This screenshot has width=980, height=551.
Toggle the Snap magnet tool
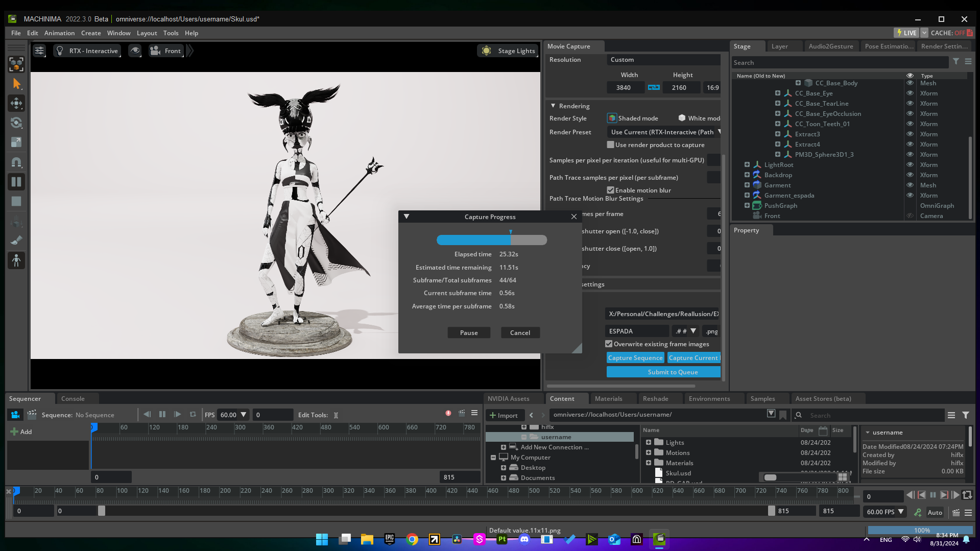click(16, 162)
